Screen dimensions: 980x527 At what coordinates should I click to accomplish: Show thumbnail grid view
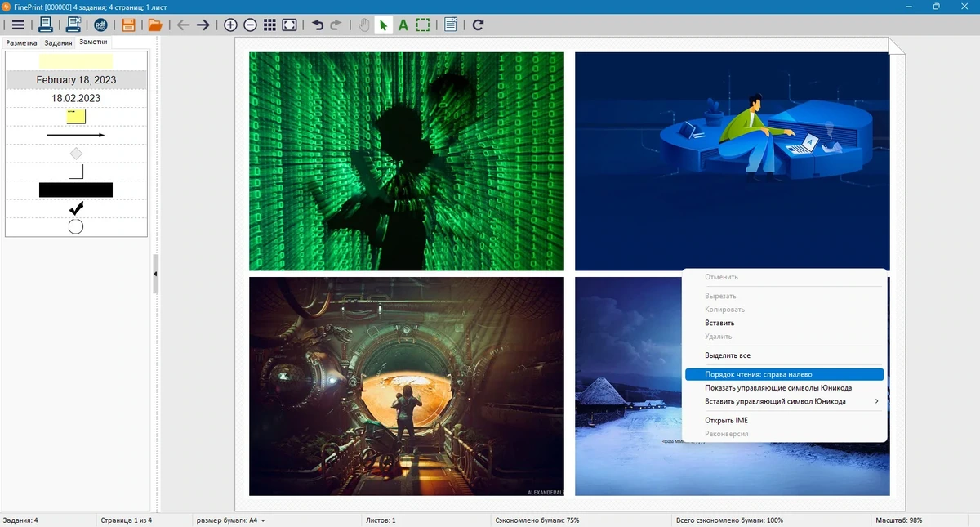[x=269, y=25]
